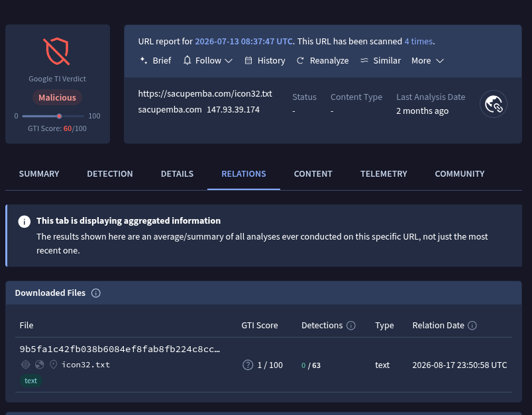Image resolution: width=532 pixels, height=415 pixels.
Task: Click the relation date 2026-08-17 23:50:58 UTC
Action: pyautogui.click(x=460, y=365)
